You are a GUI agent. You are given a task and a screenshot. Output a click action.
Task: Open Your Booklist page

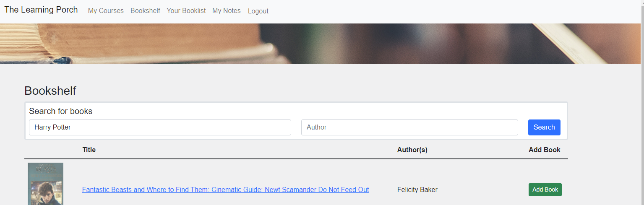(186, 11)
